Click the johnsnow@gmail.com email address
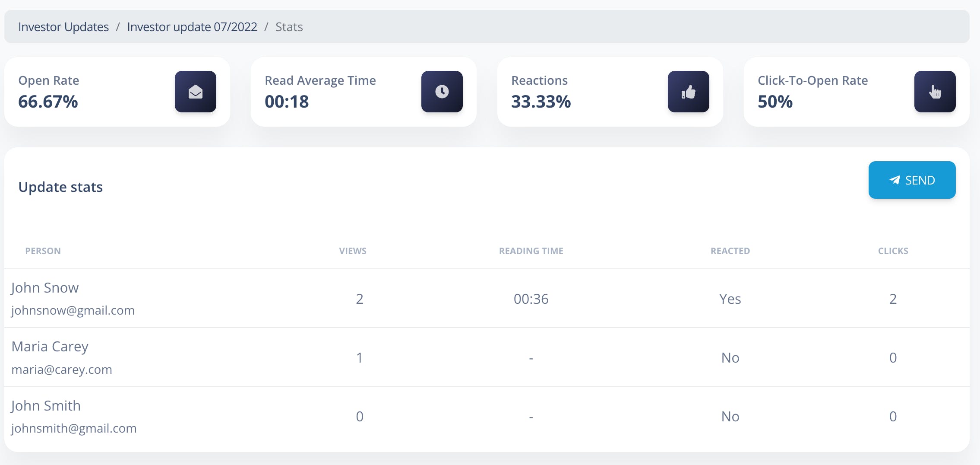Screen dimensions: 980x465 point(73,310)
